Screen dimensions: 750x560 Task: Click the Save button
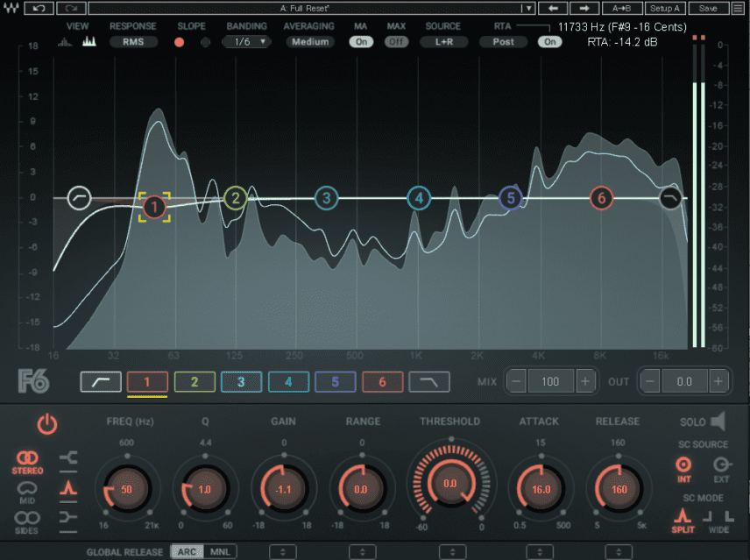tap(708, 8)
